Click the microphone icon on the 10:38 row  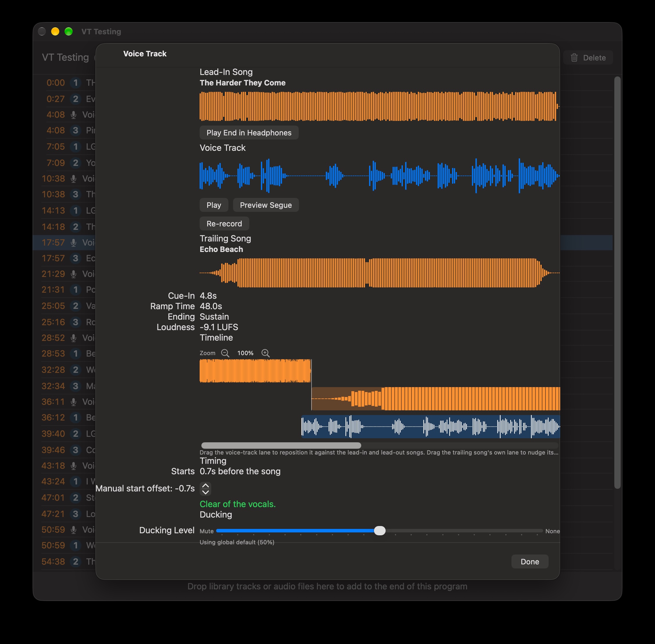[74, 179]
